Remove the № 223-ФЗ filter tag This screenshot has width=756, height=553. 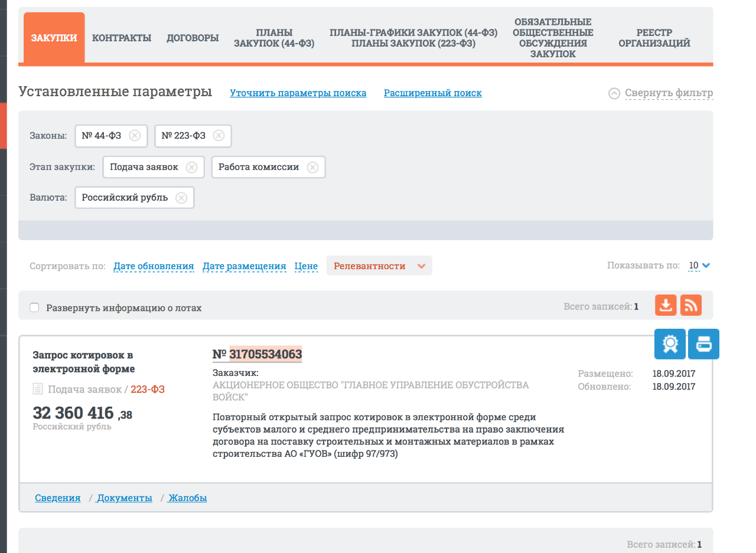(219, 136)
